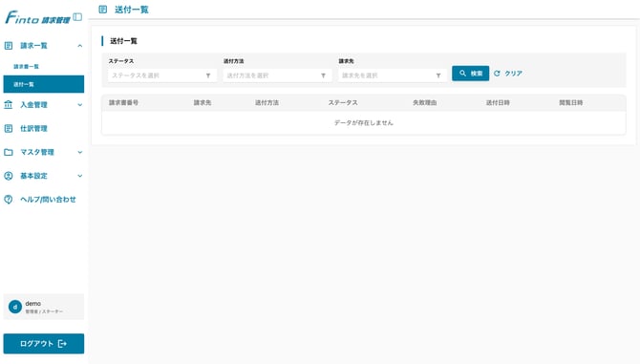The width and height of the screenshot is (640, 364).
Task: Click the 請求先 column header
Action: click(x=203, y=103)
